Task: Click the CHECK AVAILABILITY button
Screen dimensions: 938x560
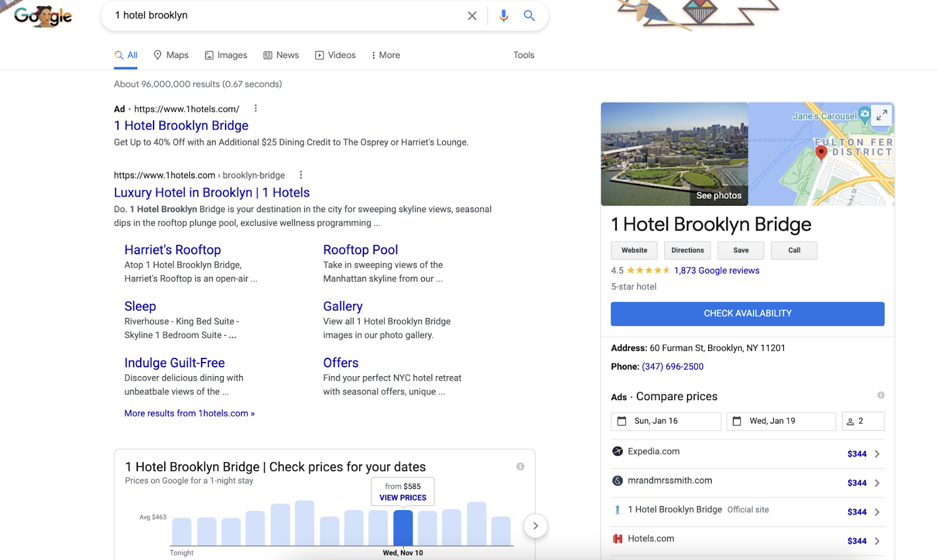Action: click(747, 314)
